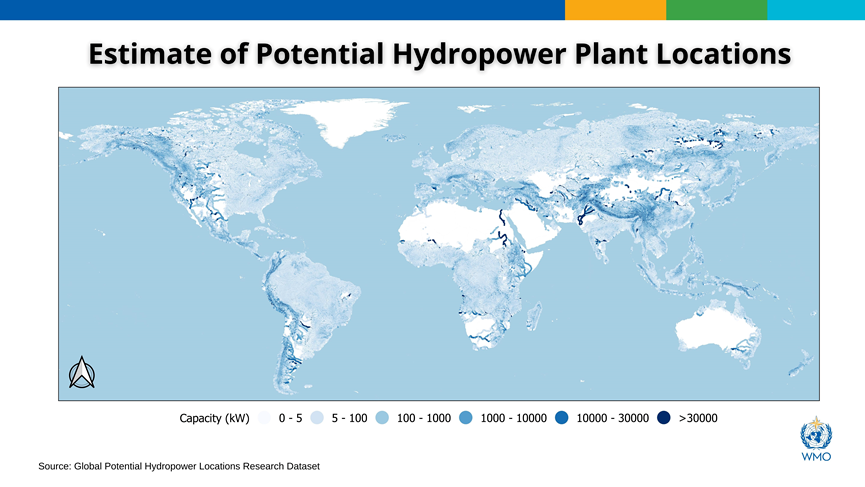Click the 100 - 1000 legend circle
This screenshot has height=487, width=865.
click(382, 418)
